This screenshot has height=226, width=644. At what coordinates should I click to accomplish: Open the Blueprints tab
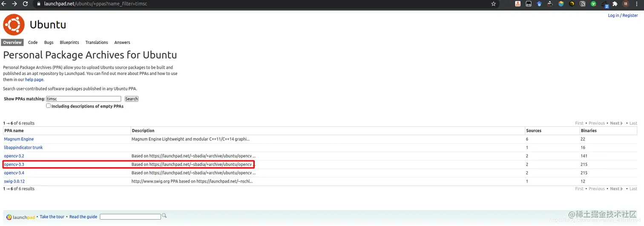[x=69, y=42]
